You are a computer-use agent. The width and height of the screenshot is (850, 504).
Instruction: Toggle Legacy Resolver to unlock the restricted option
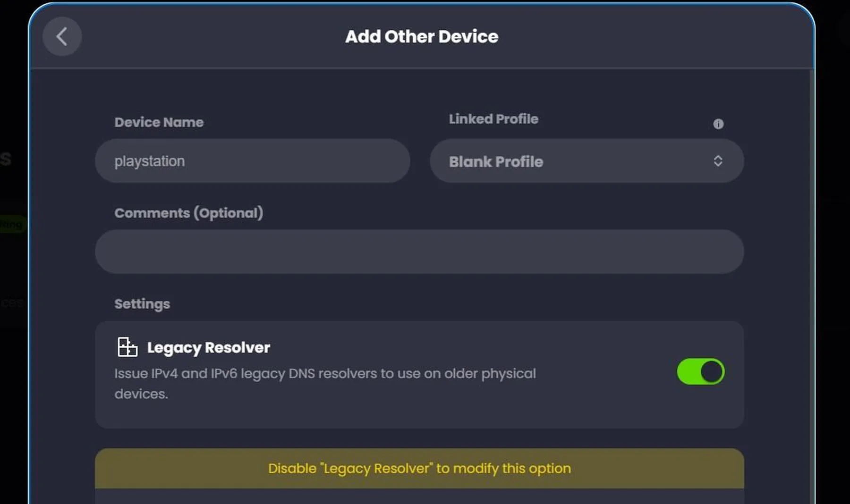700,371
